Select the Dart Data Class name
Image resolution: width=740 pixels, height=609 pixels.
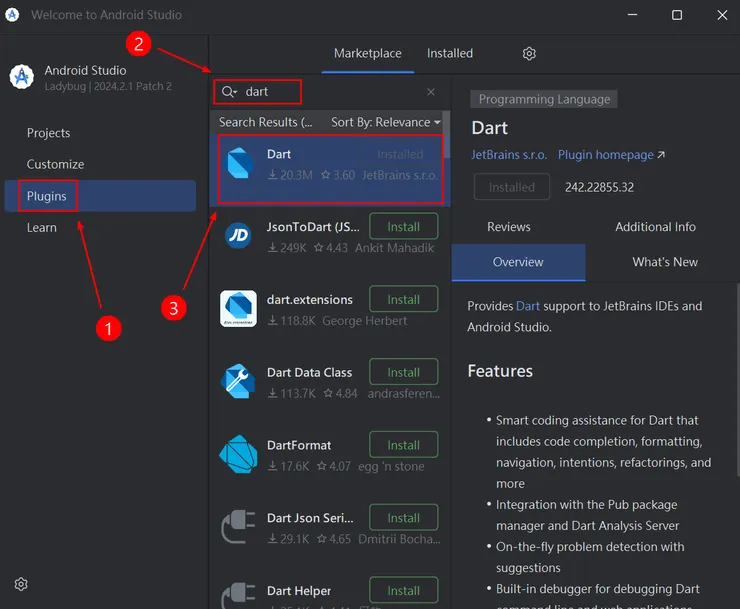(309, 372)
